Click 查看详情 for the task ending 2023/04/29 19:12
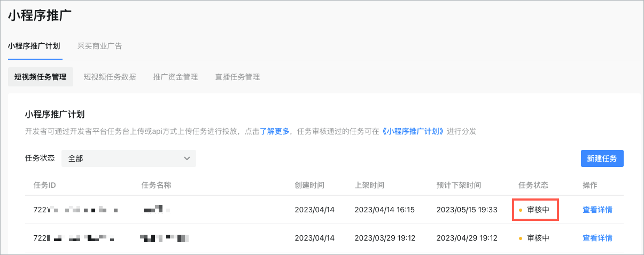The height and width of the screenshot is (255, 644). pos(597,238)
